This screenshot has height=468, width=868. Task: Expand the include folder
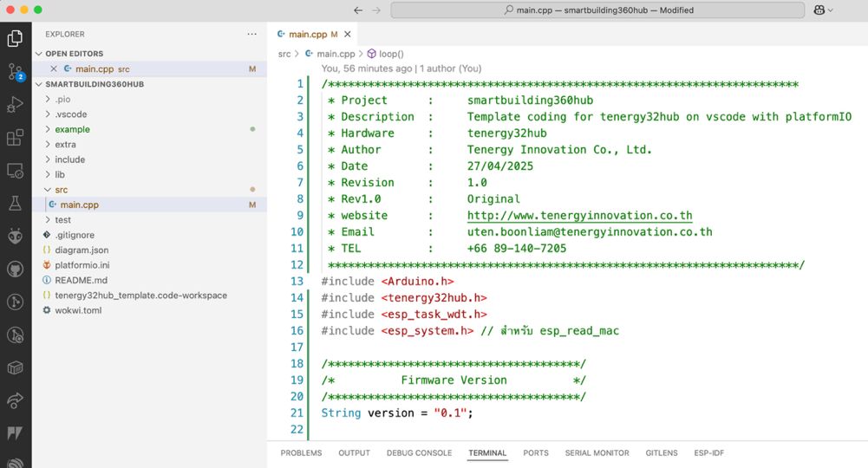(x=69, y=159)
